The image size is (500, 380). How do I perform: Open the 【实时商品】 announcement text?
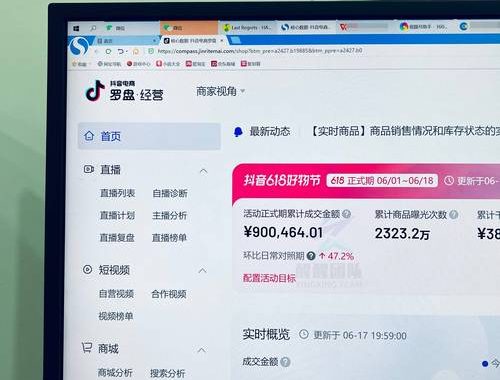pyautogui.click(x=405, y=131)
